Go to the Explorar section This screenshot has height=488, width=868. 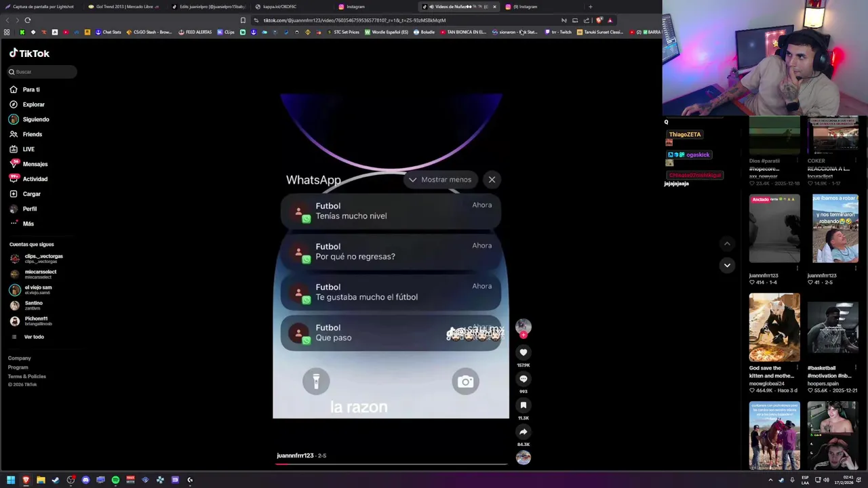(27, 104)
